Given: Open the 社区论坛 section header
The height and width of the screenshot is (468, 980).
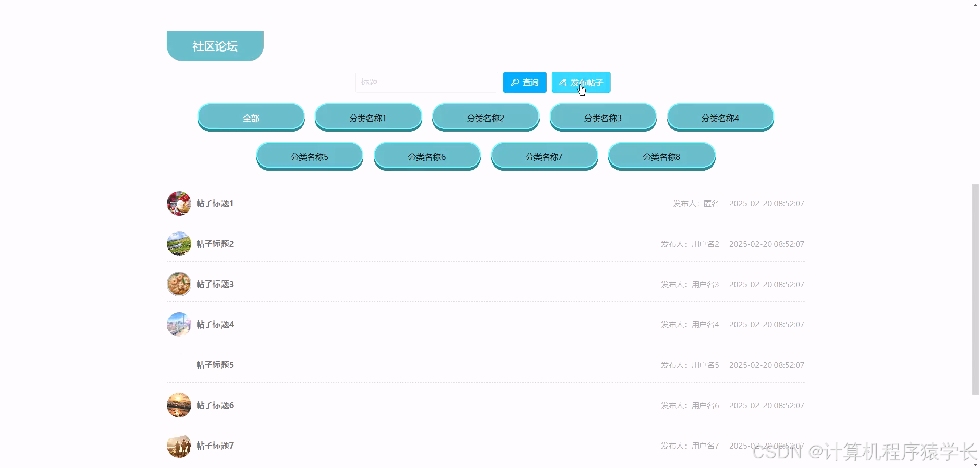Looking at the screenshot, I should (x=215, y=46).
